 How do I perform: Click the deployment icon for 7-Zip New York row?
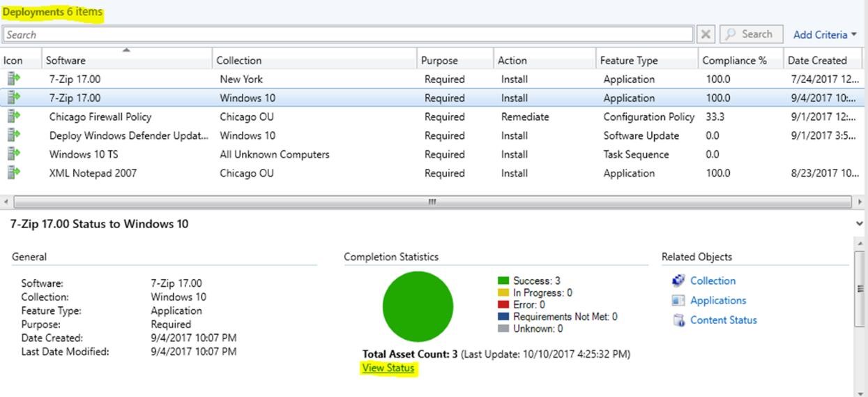click(x=13, y=79)
